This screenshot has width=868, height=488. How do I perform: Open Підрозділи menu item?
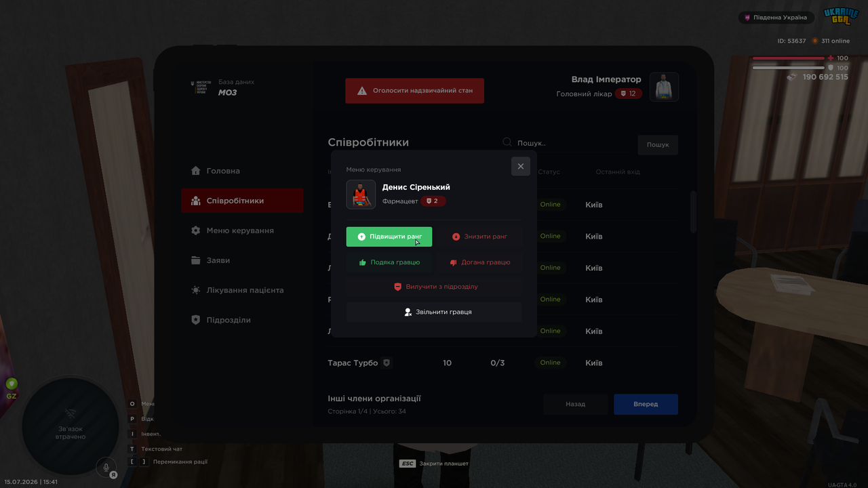click(242, 320)
